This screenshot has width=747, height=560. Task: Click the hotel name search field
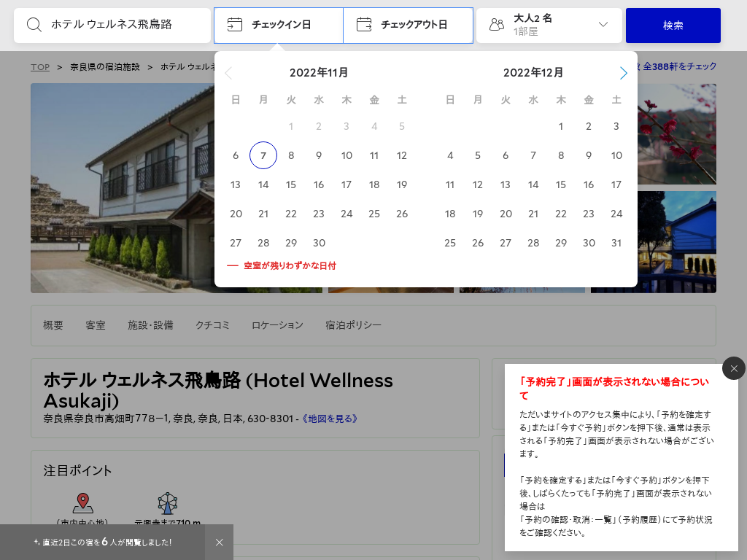pos(112,26)
